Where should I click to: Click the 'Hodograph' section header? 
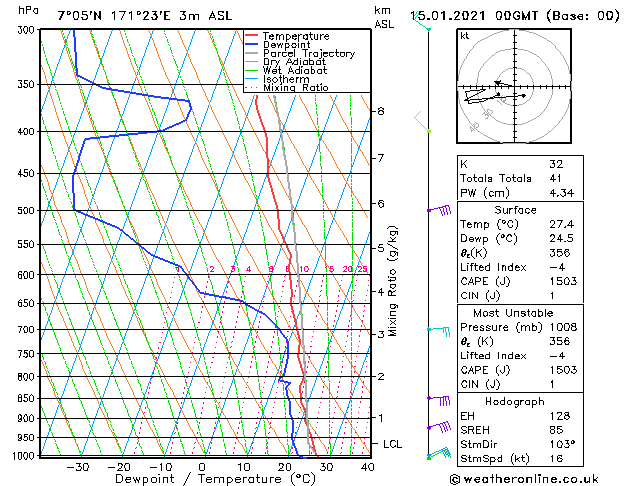[515, 402]
